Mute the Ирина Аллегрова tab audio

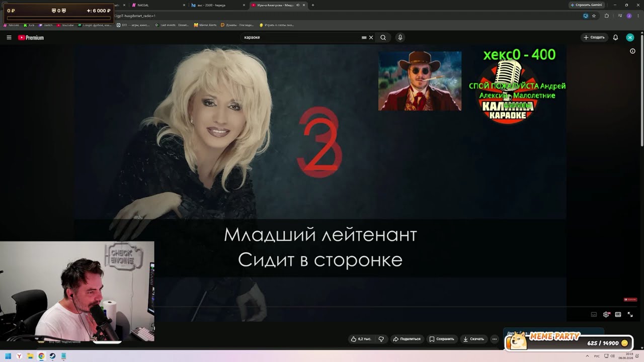[x=298, y=5]
